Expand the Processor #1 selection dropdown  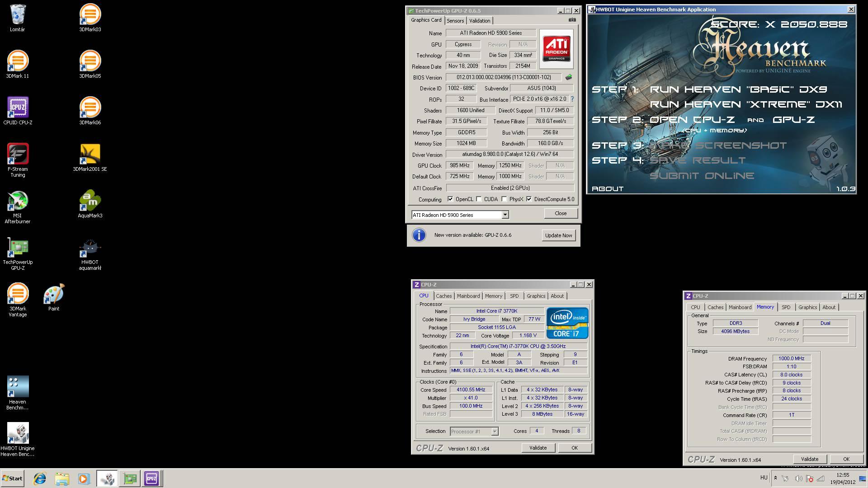[x=495, y=432]
